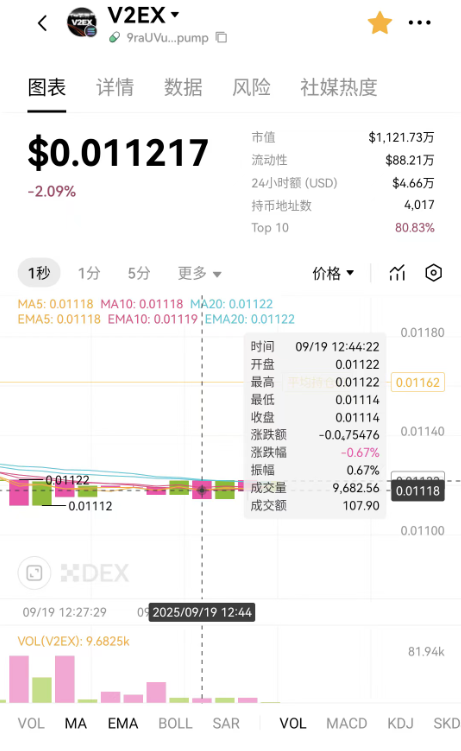The image size is (461, 751).
Task: Select the 5分 timeframe
Action: coord(139,273)
